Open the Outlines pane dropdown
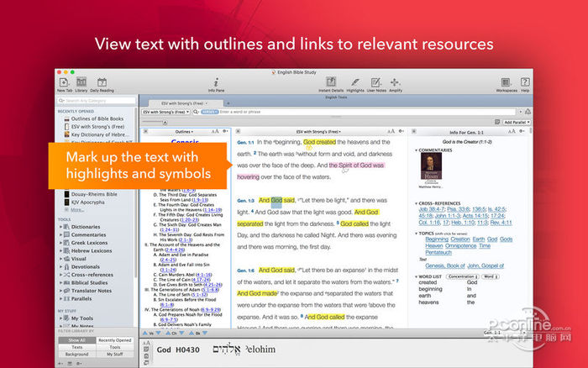 (x=183, y=132)
